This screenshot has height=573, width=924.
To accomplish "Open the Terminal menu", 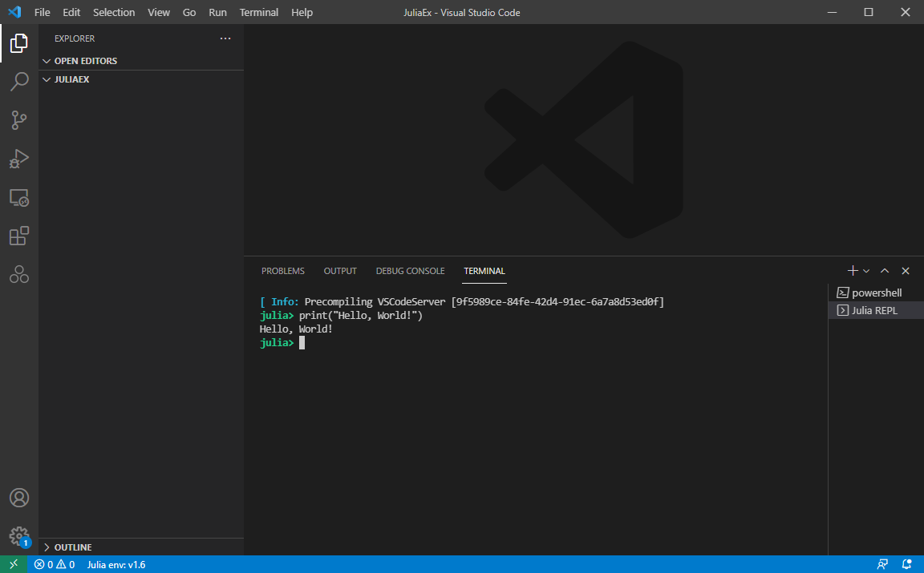I will [x=259, y=12].
